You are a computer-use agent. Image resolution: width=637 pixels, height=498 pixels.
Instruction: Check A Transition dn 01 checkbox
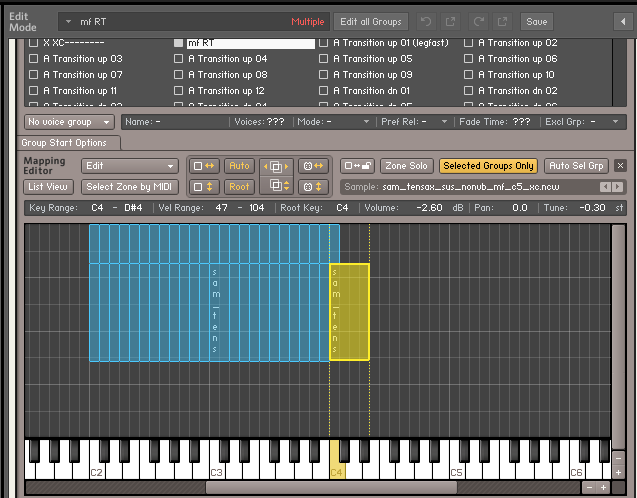pyautogui.click(x=323, y=90)
